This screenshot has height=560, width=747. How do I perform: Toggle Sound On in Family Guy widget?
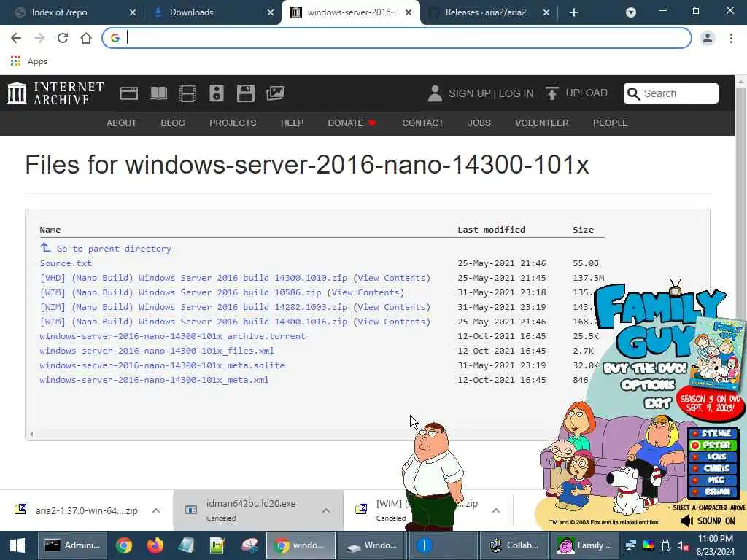pos(708,521)
